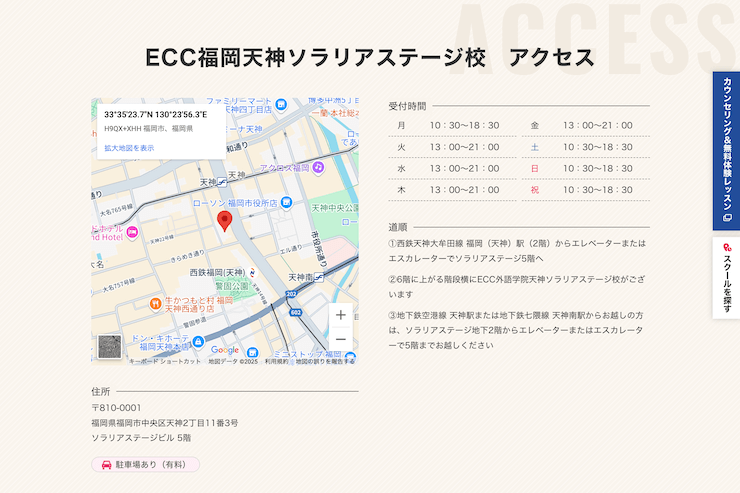
Task: Click the 道順 heading
Action: pyautogui.click(x=398, y=227)
